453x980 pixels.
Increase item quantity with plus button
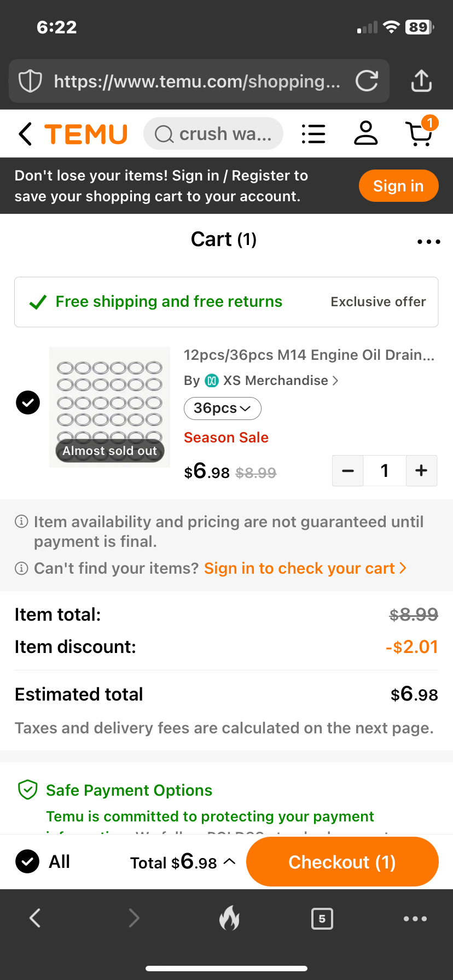click(x=421, y=470)
